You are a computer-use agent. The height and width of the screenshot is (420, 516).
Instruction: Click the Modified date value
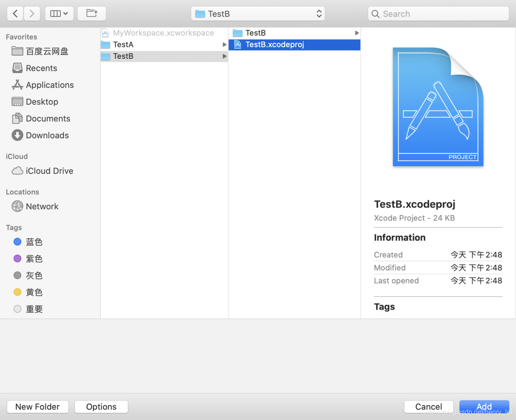click(x=476, y=268)
